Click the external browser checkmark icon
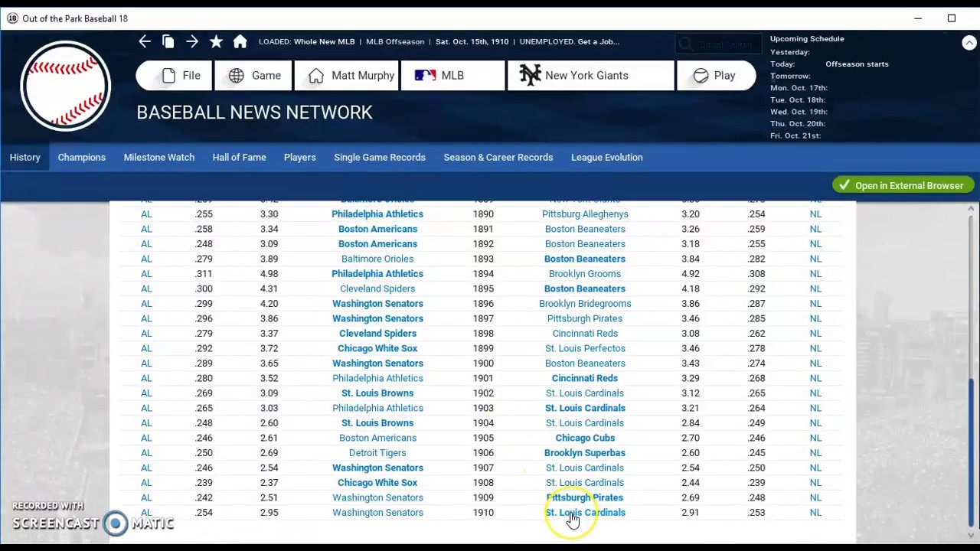Screen dimensions: 980x551 844,185
